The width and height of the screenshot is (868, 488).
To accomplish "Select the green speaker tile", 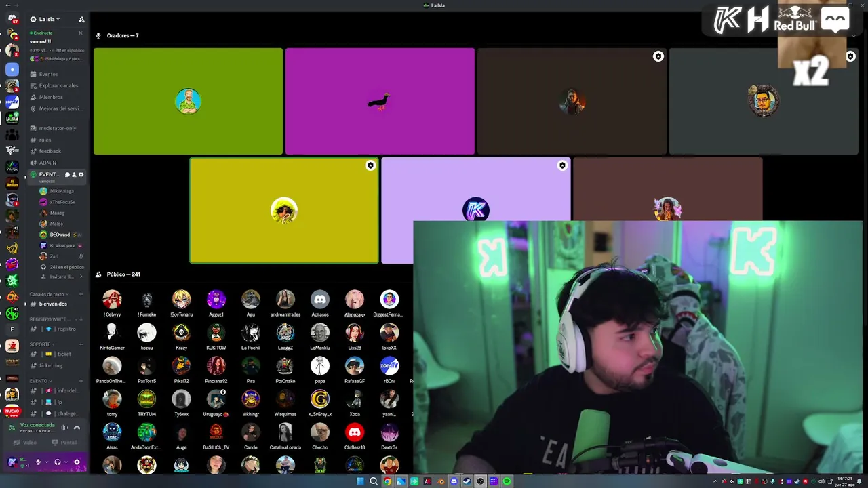I will click(188, 101).
